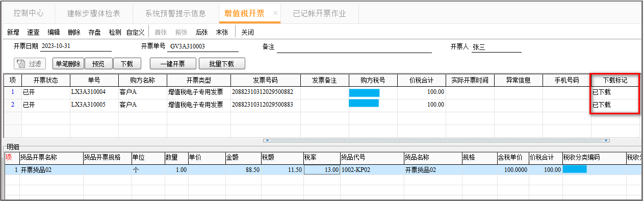Click the horizontal splitter scrollbar above 明细

click(436, 140)
